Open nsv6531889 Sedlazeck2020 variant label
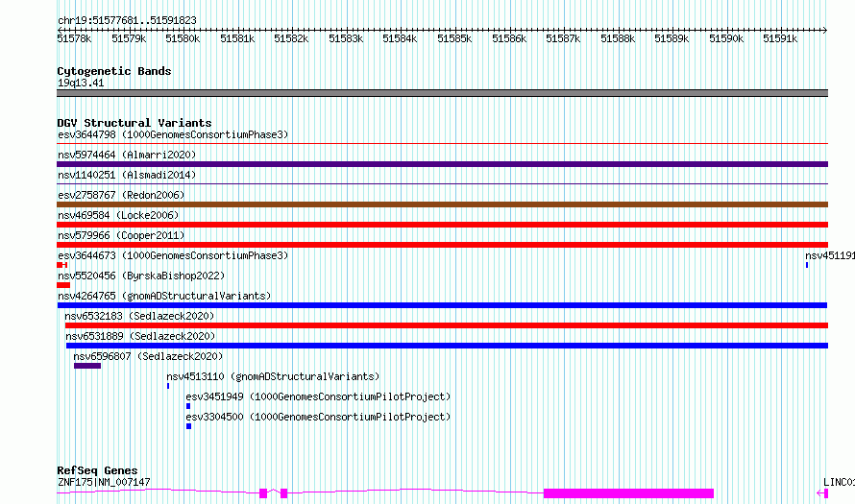Screen dimensions: 855x504 pyautogui.click(x=140, y=336)
